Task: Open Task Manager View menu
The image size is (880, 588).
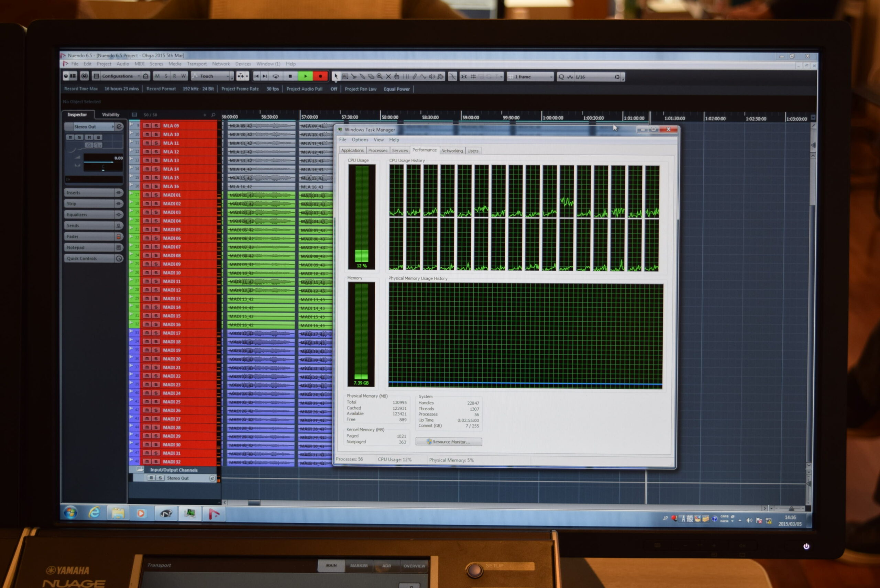Action: click(378, 140)
